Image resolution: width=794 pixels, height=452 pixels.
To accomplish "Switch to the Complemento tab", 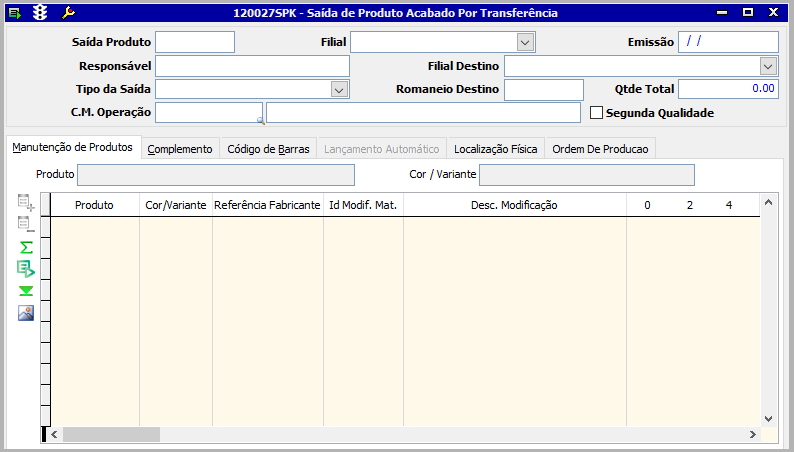I will pyautogui.click(x=180, y=149).
